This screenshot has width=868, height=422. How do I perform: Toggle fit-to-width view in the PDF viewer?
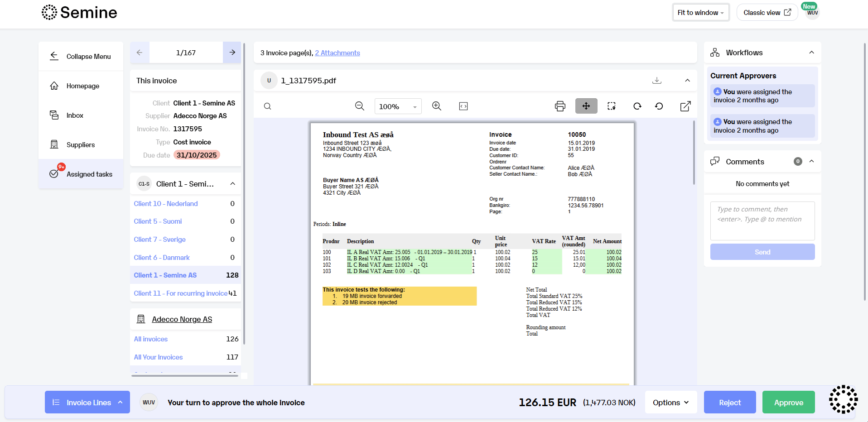tap(463, 106)
